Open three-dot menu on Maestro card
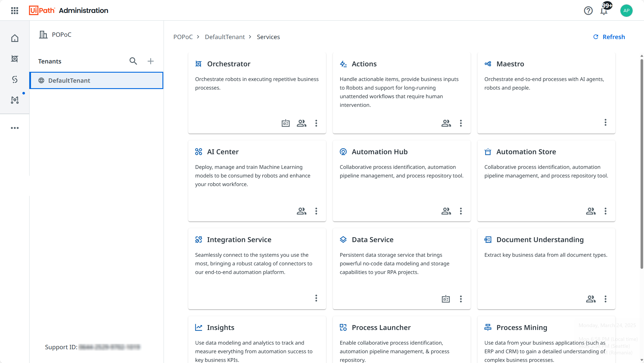The width and height of the screenshot is (644, 363). click(606, 122)
